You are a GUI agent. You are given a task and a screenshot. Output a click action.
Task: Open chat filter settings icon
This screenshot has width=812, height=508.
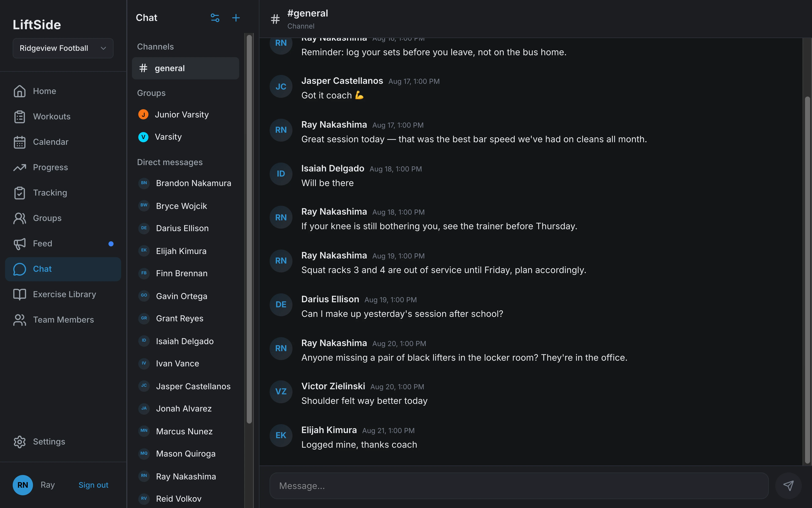(x=215, y=18)
